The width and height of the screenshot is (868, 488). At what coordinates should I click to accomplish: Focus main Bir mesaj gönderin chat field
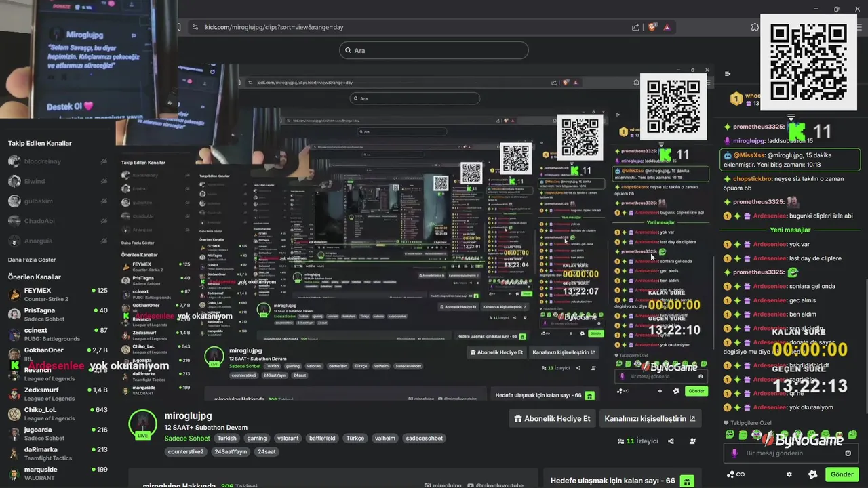tap(791, 453)
